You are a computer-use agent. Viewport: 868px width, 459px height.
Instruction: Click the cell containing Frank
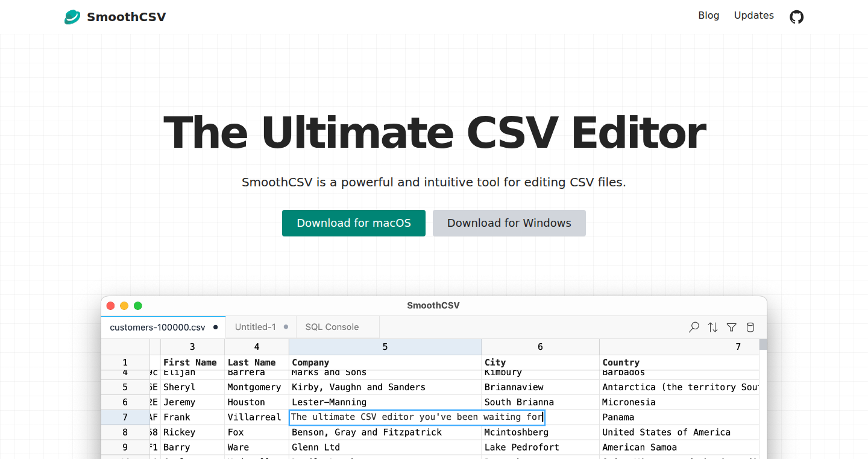pos(192,417)
